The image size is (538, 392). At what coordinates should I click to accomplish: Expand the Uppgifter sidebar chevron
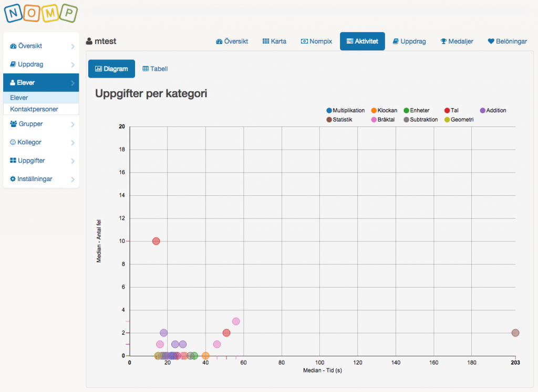73,161
